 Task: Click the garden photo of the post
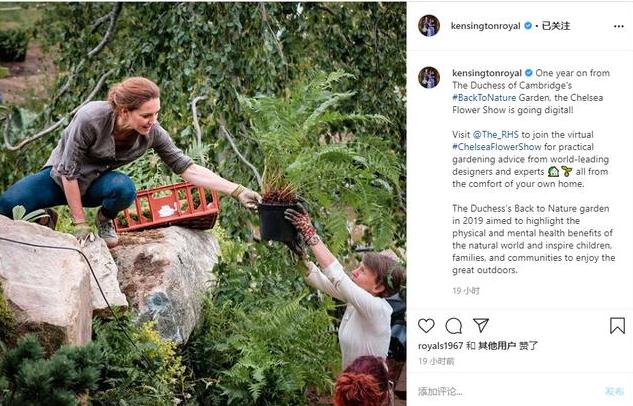tap(203, 203)
